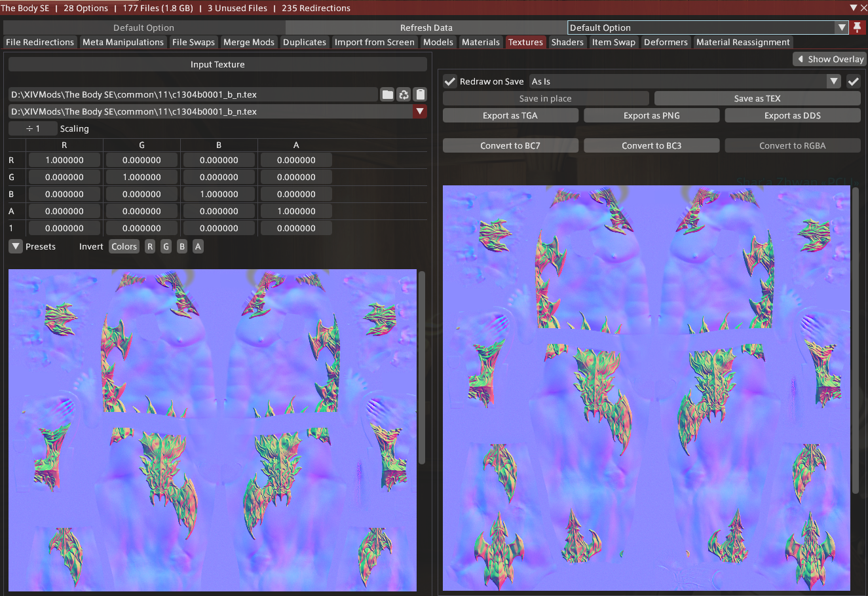Click the input texture panel scrollbar
The width and height of the screenshot is (868, 596).
point(422,367)
